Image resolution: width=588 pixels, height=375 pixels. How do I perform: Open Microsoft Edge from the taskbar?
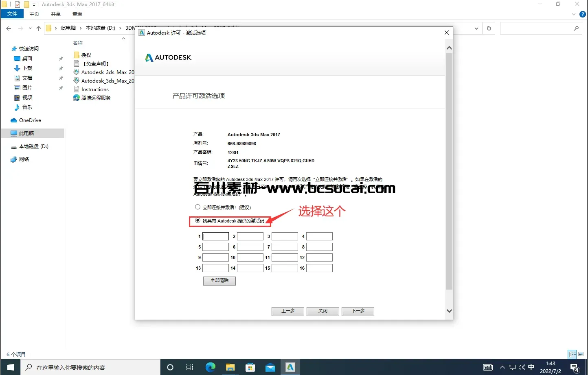point(210,367)
